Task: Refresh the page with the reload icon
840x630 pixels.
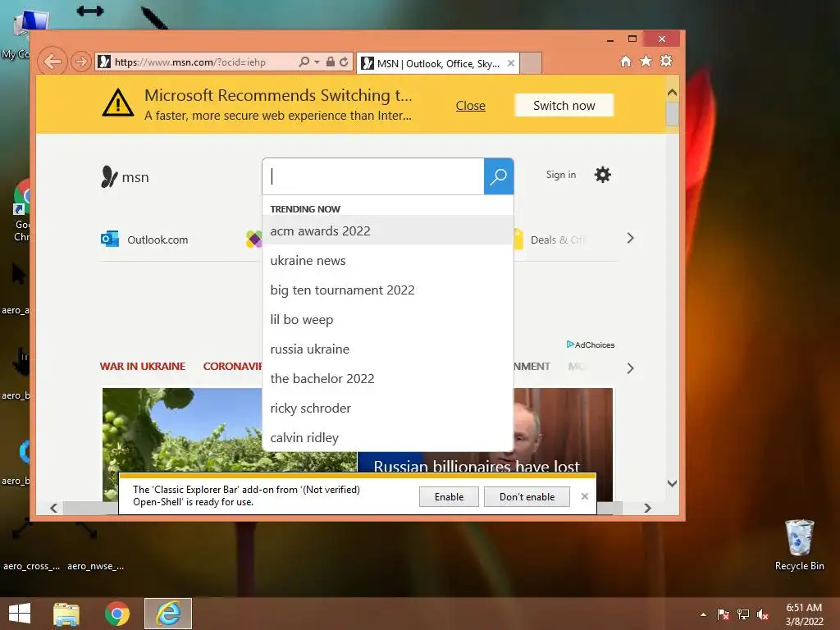Action: 344,62
